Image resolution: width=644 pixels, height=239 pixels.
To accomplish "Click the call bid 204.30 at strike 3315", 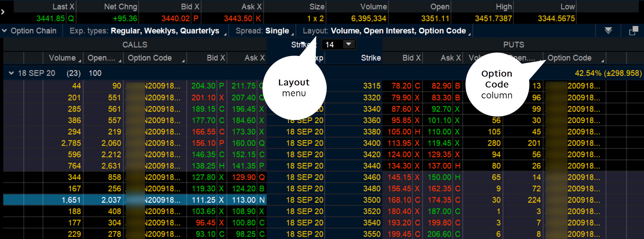I will [203, 86].
